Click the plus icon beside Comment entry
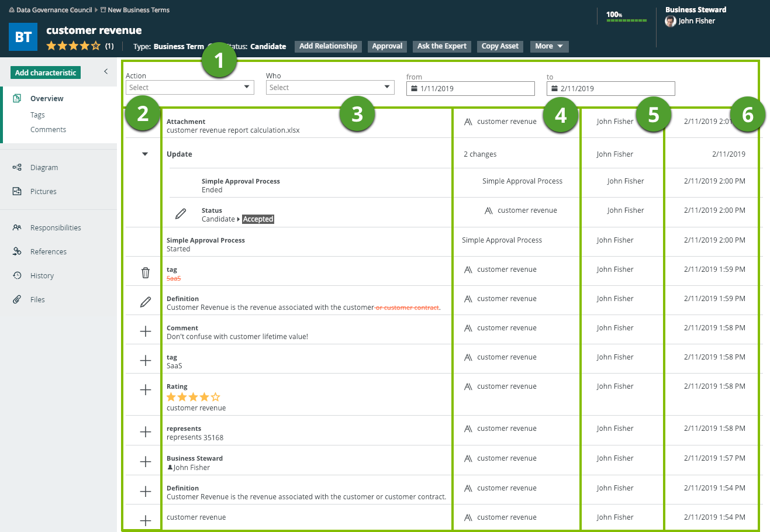Screen dimensions: 770x532 pyautogui.click(x=146, y=331)
